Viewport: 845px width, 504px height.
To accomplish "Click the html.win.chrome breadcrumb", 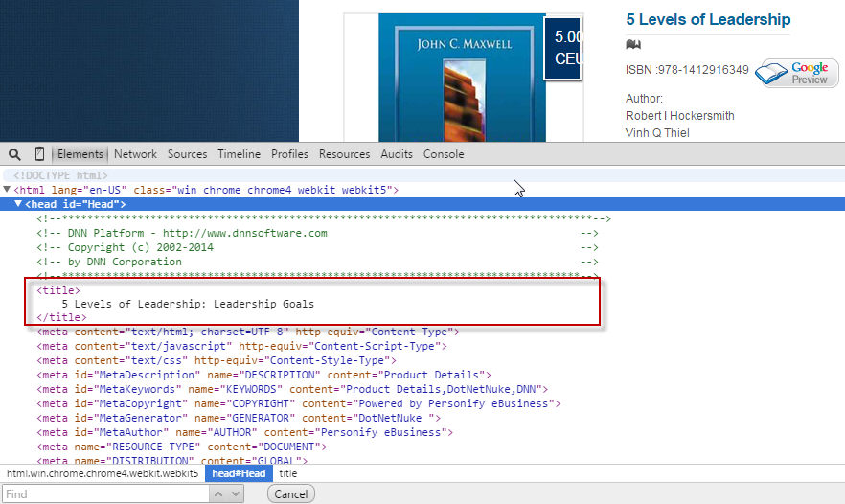I will pyautogui.click(x=103, y=473).
